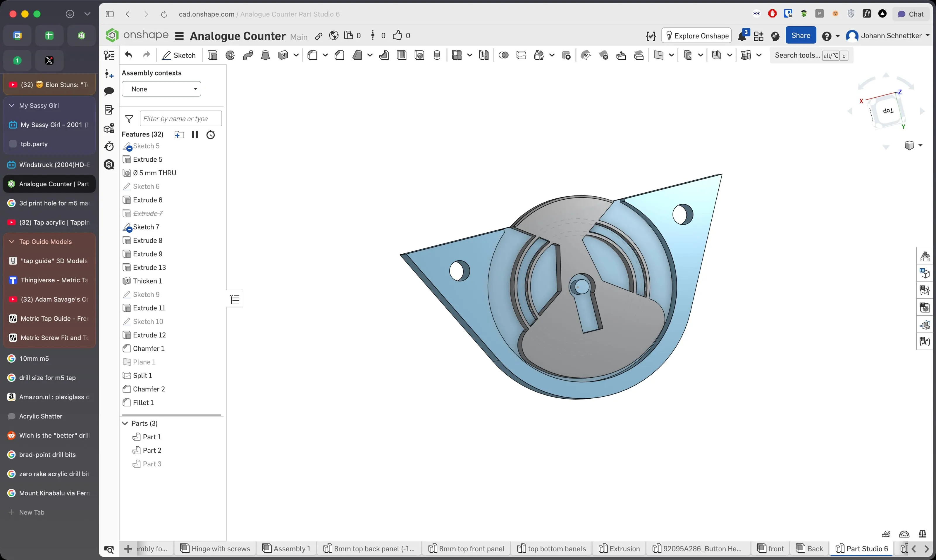The image size is (936, 560).
Task: Open Johann Schnettker account menu
Action: (x=888, y=35)
